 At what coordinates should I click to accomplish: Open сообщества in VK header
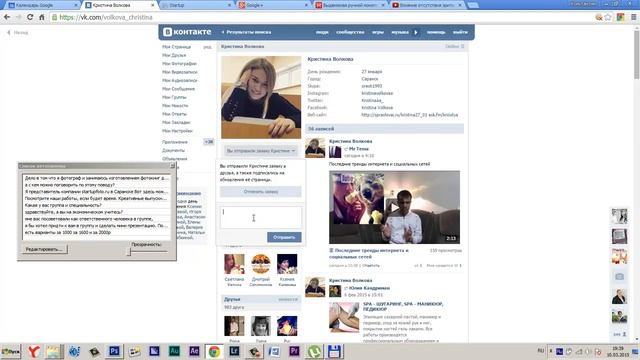[x=350, y=32]
